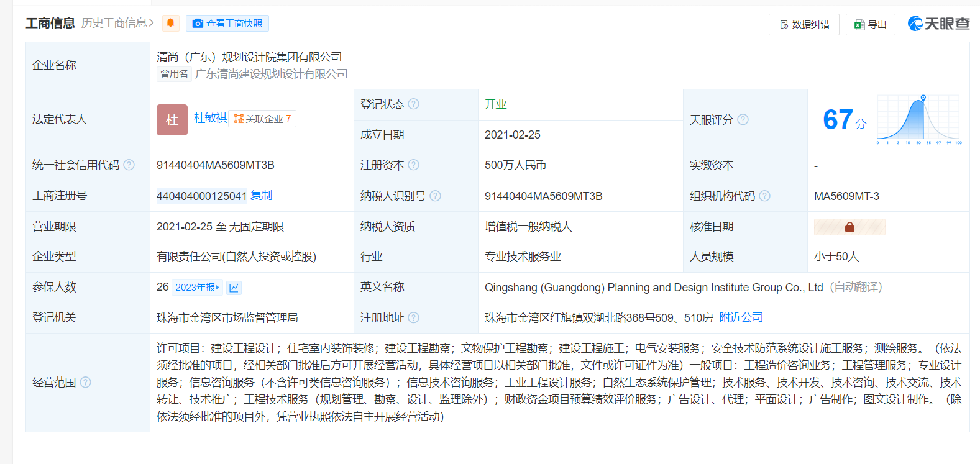Click establishment date 2021-02-25
980x464 pixels.
point(513,135)
